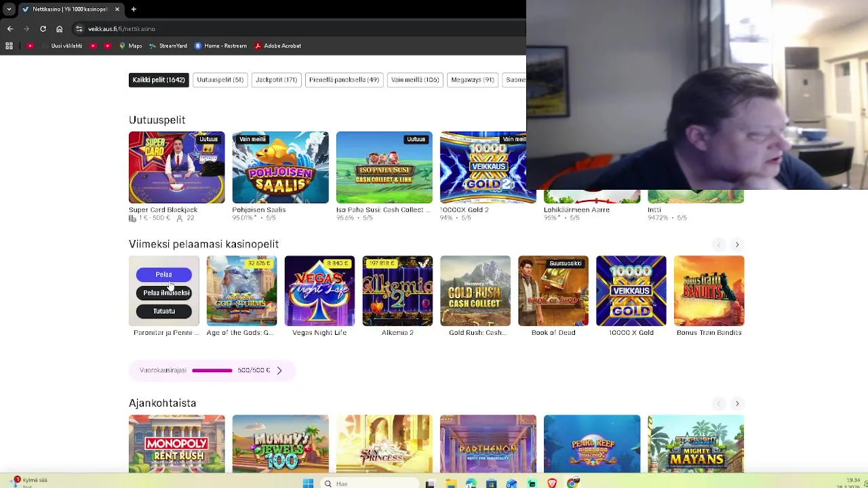Open the Vegas Night Life thumbnail
This screenshot has height=488, width=868.
[x=319, y=291]
